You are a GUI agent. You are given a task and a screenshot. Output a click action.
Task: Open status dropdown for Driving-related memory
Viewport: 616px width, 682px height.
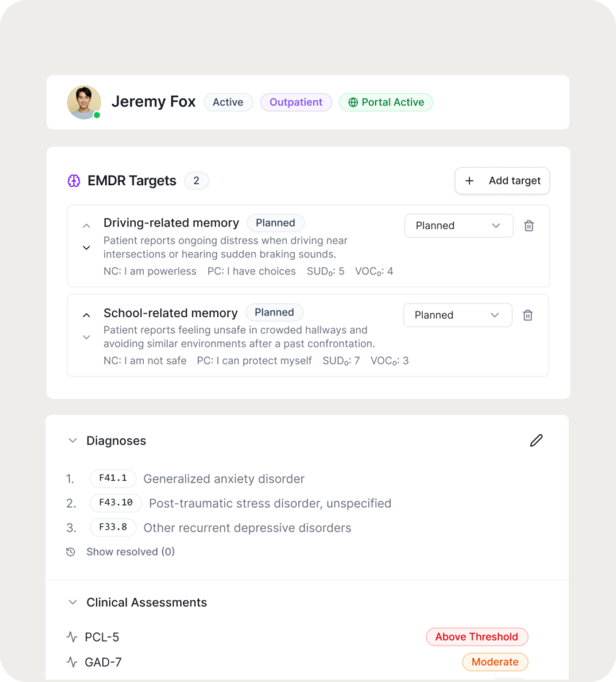(459, 226)
